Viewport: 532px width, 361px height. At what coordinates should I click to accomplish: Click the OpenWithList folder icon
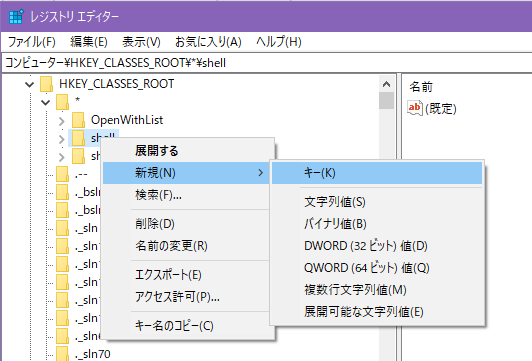click(78, 120)
